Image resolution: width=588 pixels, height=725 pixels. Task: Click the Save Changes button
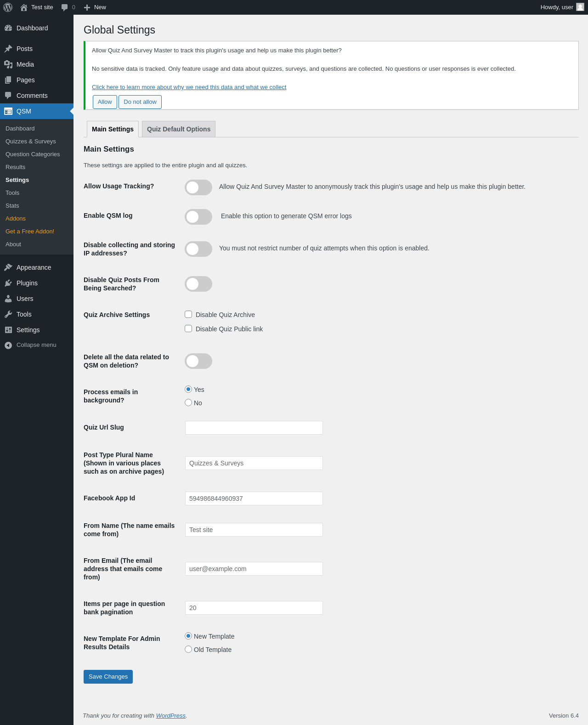[x=108, y=677]
